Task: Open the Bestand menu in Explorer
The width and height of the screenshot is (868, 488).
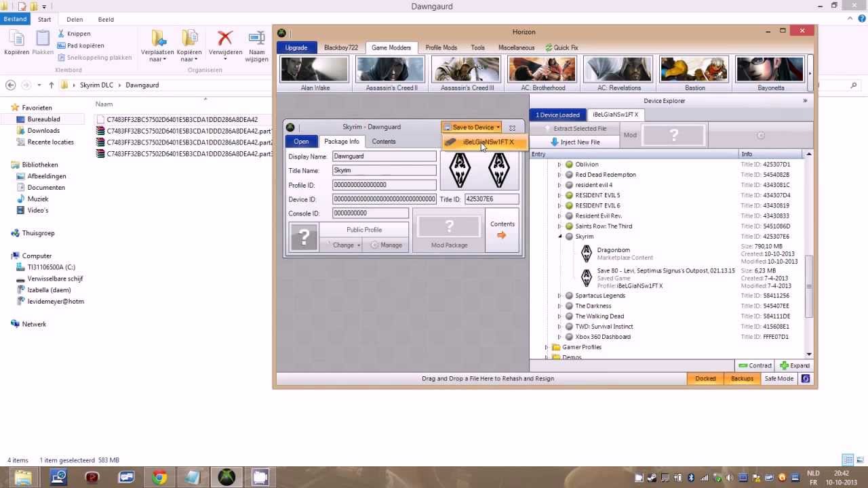Action: [15, 20]
